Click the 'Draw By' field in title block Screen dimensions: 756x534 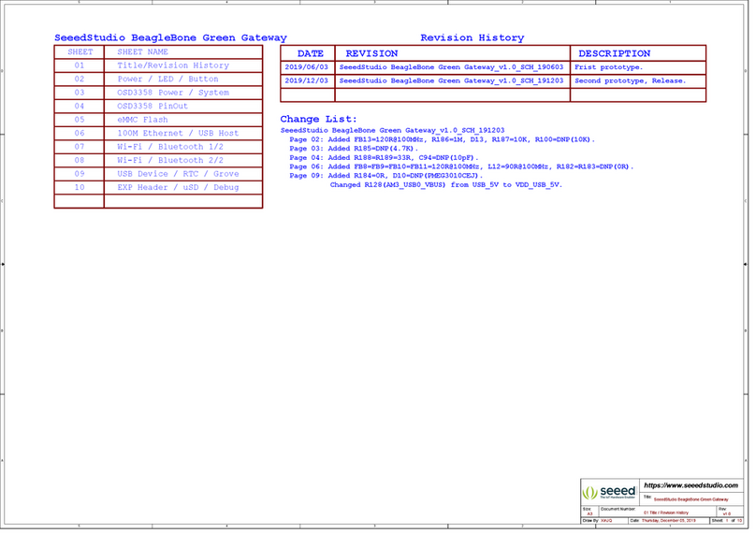[x=605, y=521]
